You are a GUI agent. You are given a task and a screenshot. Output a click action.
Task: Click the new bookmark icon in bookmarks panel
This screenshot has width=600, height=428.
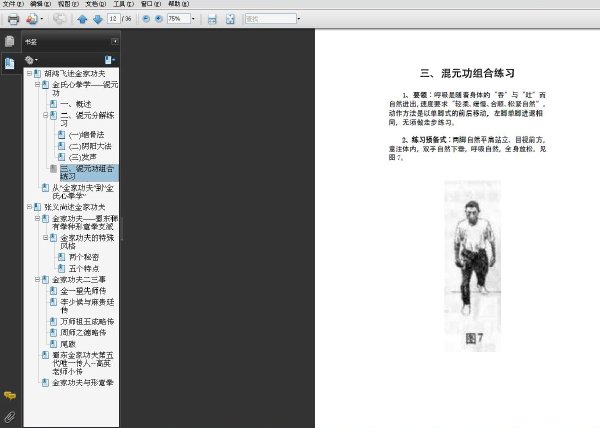109,60
